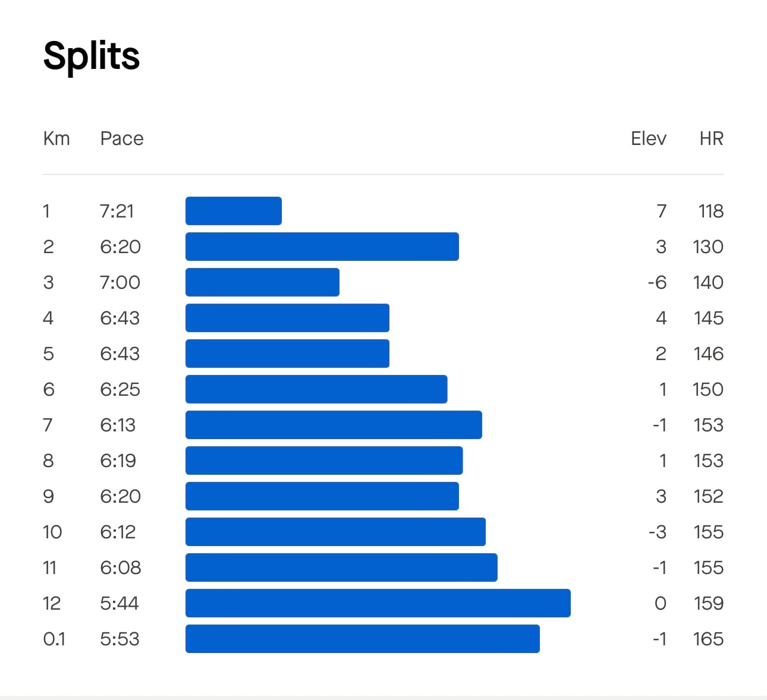The image size is (767, 700).
Task: Click the elevation value -6
Action: (x=657, y=282)
